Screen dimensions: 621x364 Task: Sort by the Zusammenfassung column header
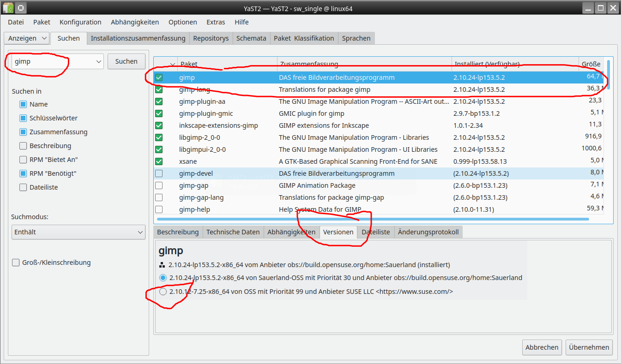(364, 64)
